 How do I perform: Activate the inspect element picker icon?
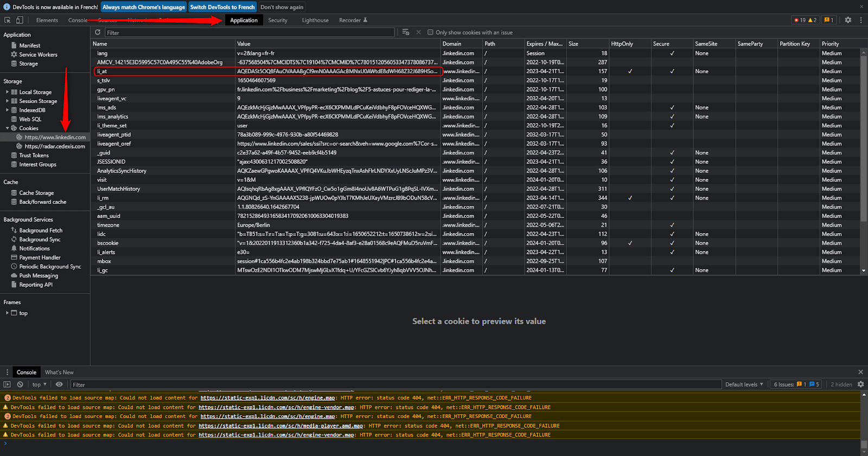point(8,20)
